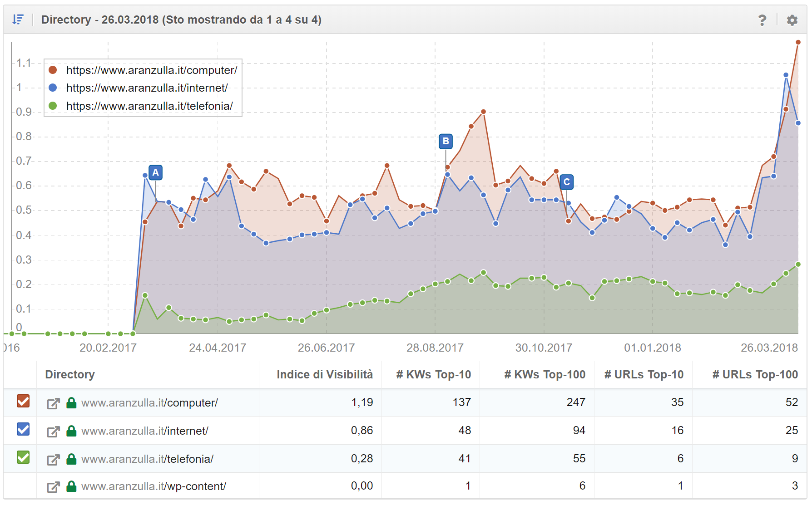
Task: Click legend entry https://www.aranzulla.it/telefonia/
Action: click(x=149, y=106)
